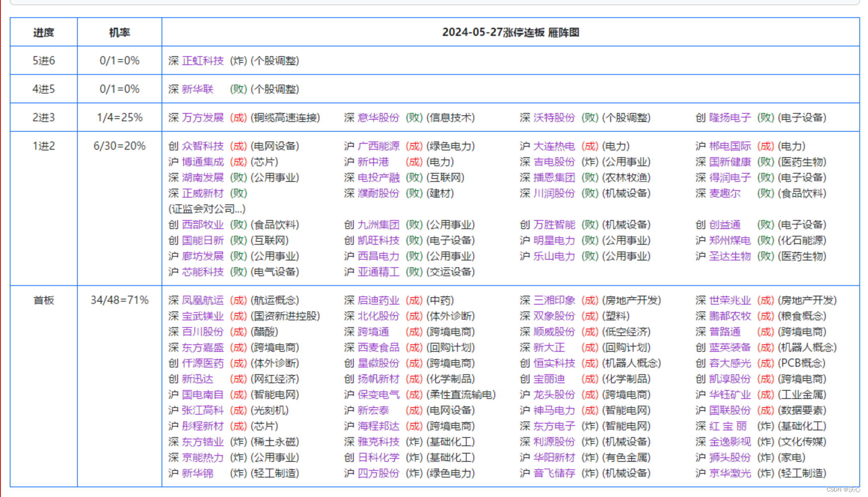868x497 pixels.
Task: Click the 众智科技 stock link
Action: (202, 146)
